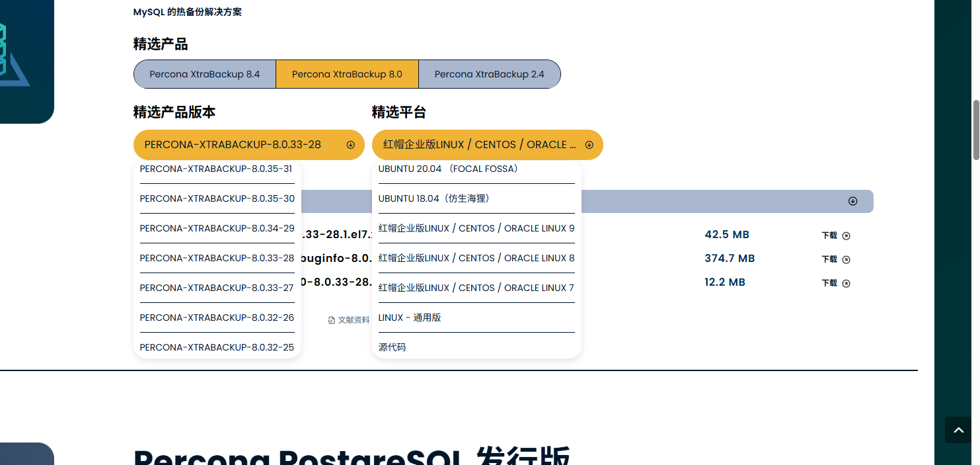Screen dimensions: 980x465
Task: Choose PERCONA-XTRABACKUP-8.0.34-29 from the version list
Action: click(x=217, y=228)
